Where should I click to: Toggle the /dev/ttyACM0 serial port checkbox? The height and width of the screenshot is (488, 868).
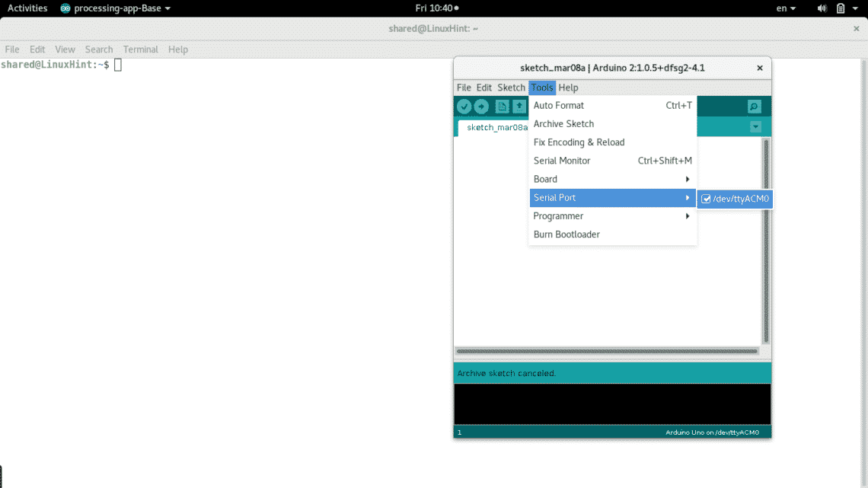(x=706, y=199)
